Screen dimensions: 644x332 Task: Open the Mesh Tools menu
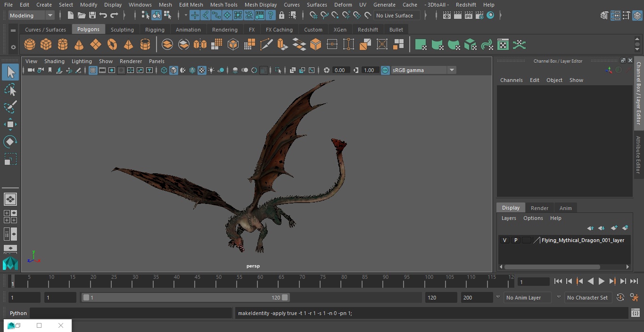coord(223,5)
